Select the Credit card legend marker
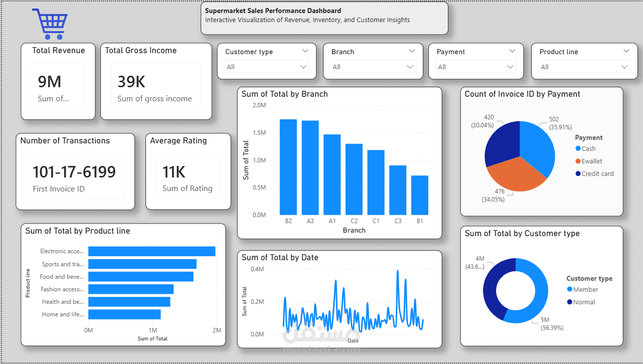The height and width of the screenshot is (364, 643). 578,173
